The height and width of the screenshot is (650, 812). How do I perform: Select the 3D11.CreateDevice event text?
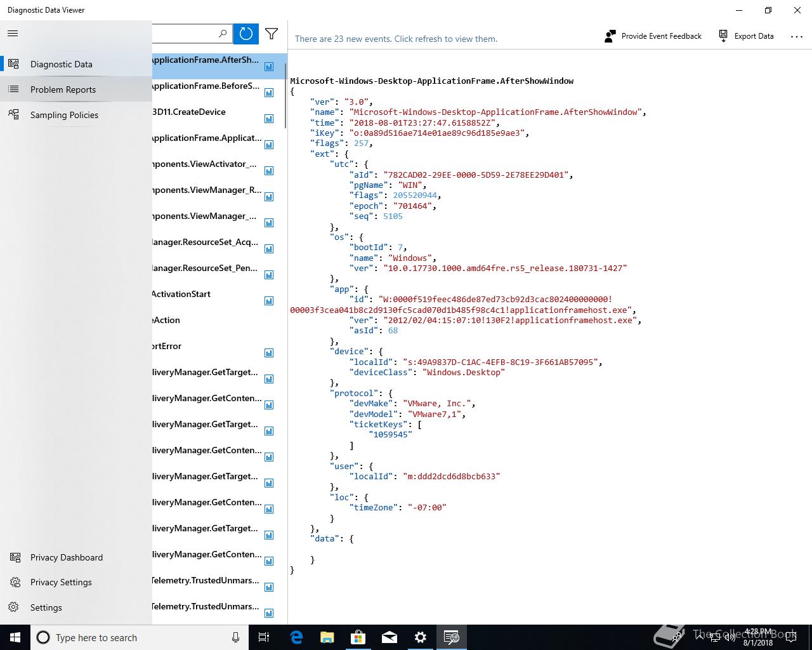pyautogui.click(x=189, y=112)
